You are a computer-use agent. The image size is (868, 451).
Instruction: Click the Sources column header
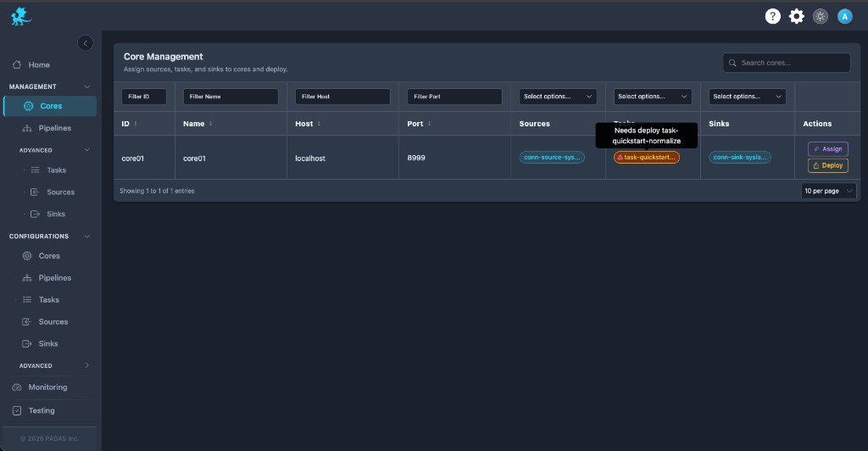pyautogui.click(x=534, y=124)
